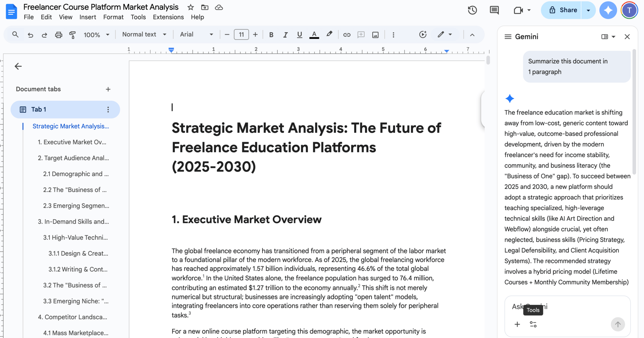
Task: Redo the last action
Action: tap(44, 35)
